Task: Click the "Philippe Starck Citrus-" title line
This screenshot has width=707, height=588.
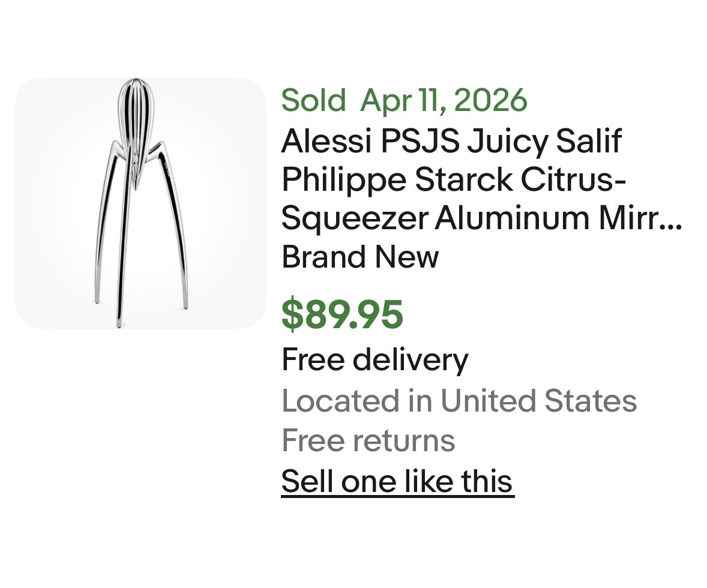Action: (454, 179)
